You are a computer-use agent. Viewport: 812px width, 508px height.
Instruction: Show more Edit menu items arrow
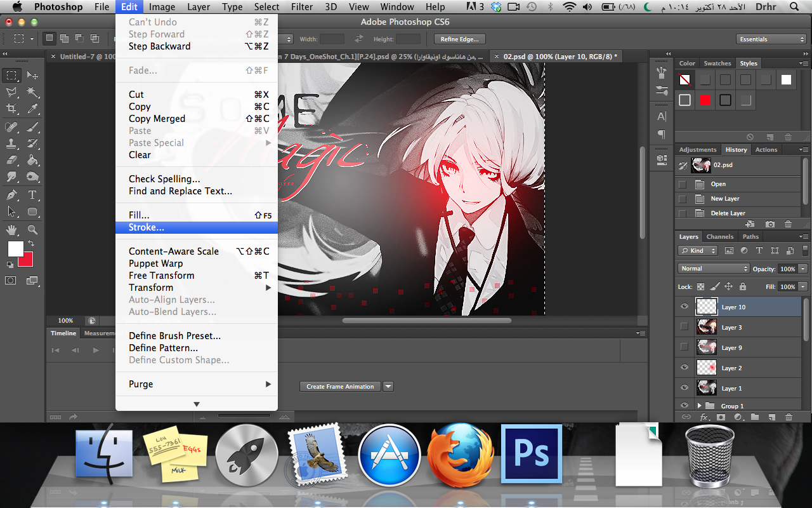[197, 404]
